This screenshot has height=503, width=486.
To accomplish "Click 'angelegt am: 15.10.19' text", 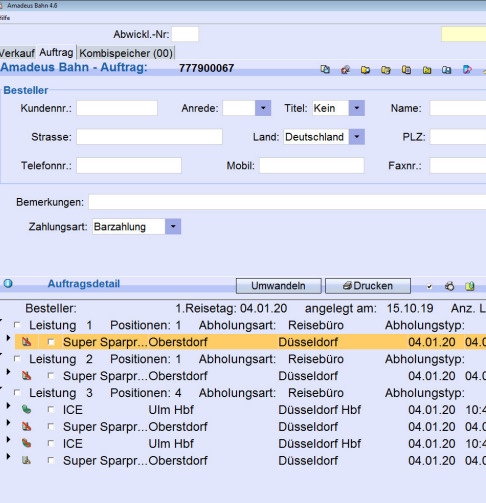I will coord(369,308).
